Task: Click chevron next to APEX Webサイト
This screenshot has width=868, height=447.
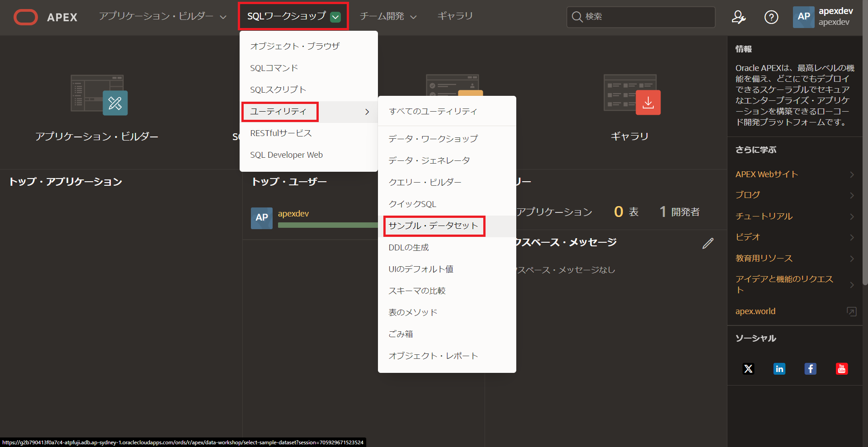Action: pos(852,174)
